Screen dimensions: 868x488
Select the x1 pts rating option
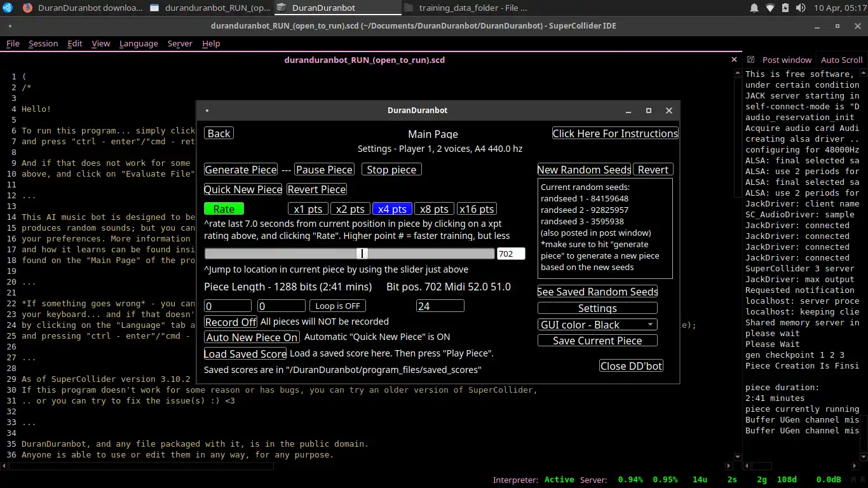(308, 209)
